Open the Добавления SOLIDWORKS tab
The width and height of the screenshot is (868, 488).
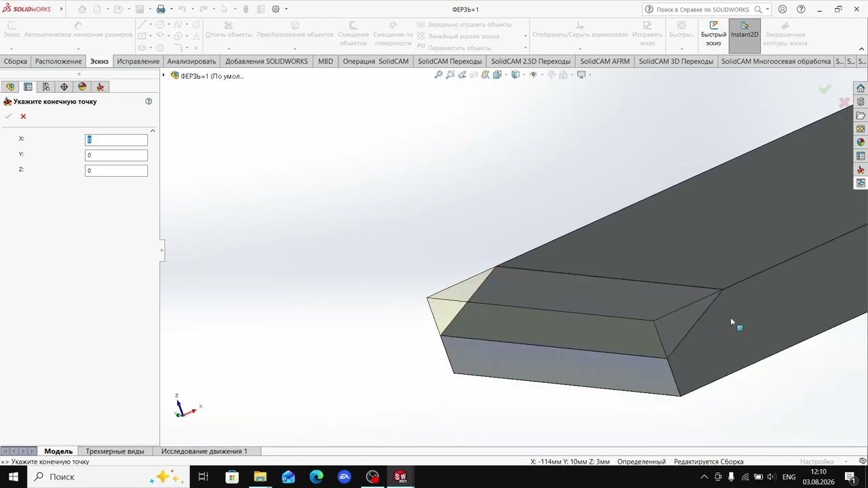267,61
